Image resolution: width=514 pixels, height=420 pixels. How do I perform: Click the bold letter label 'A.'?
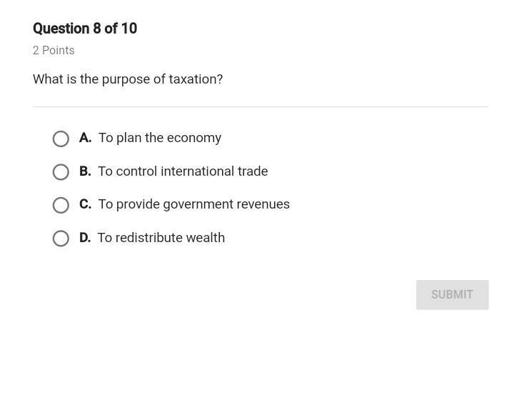(x=85, y=138)
